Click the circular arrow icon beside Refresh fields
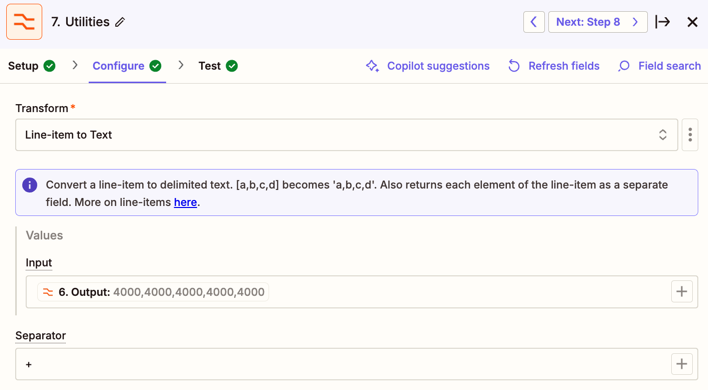The height and width of the screenshot is (390, 708). click(514, 66)
